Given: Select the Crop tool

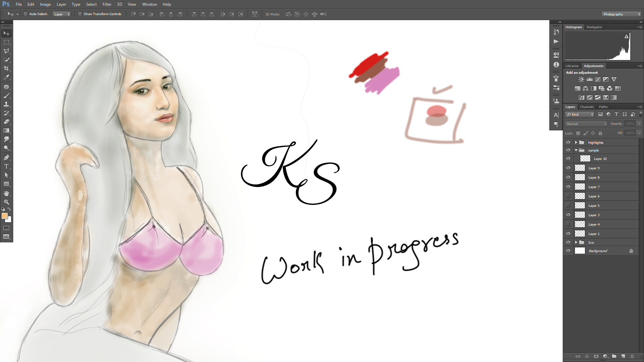Looking at the screenshot, I should point(6,68).
